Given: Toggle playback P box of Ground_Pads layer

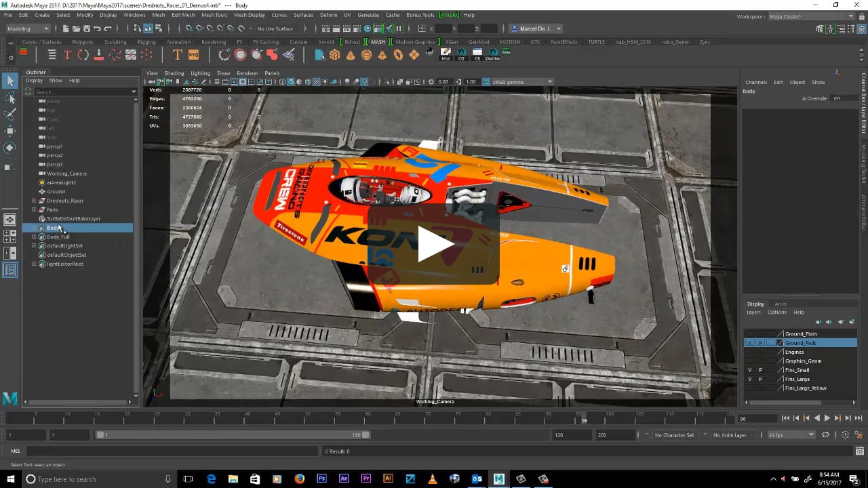Looking at the screenshot, I should [760, 343].
